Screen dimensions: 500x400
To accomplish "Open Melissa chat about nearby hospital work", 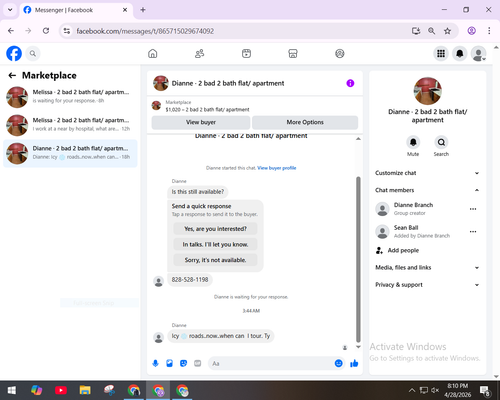I will point(70,125).
